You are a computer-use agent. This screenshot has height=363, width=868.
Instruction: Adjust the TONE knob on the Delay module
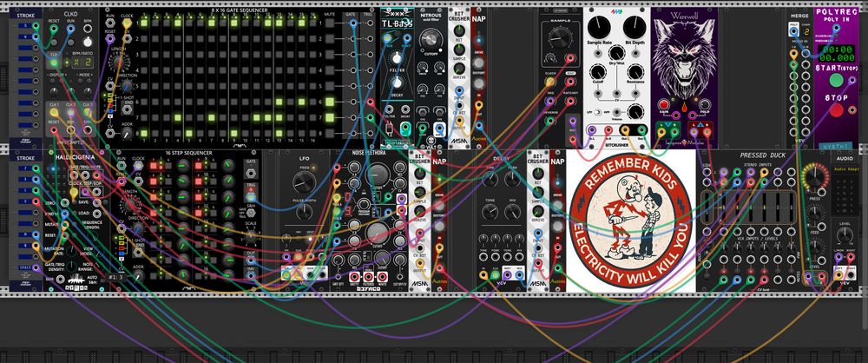pos(490,211)
